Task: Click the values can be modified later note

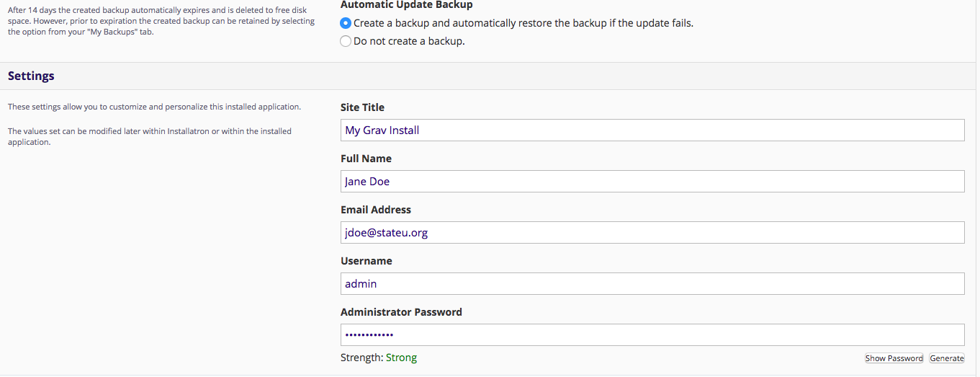Action: 150,137
